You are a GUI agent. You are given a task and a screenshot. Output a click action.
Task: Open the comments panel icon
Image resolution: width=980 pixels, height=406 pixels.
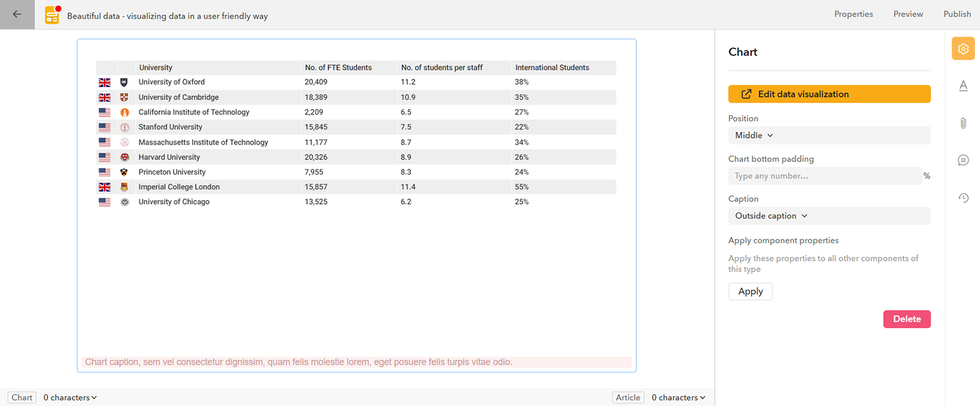pos(963,160)
